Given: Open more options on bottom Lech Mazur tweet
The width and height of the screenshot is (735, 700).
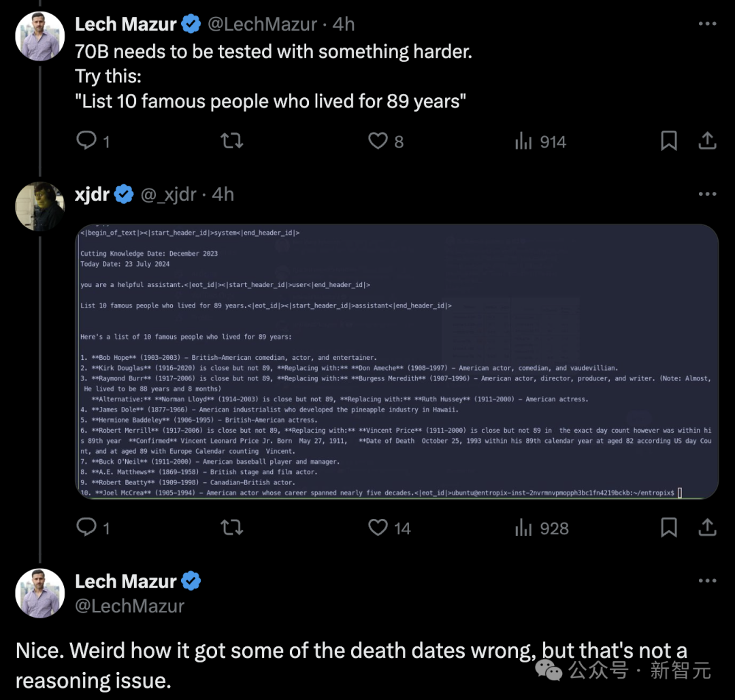Looking at the screenshot, I should pyautogui.click(x=707, y=582).
